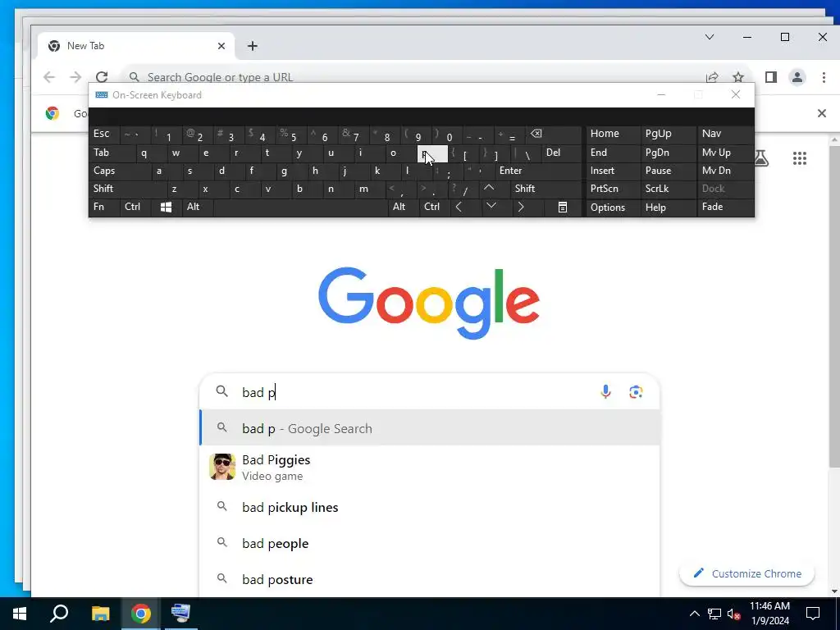Tap the Windows logo key on keyboard
This screenshot has height=630, width=840.
pyautogui.click(x=166, y=207)
